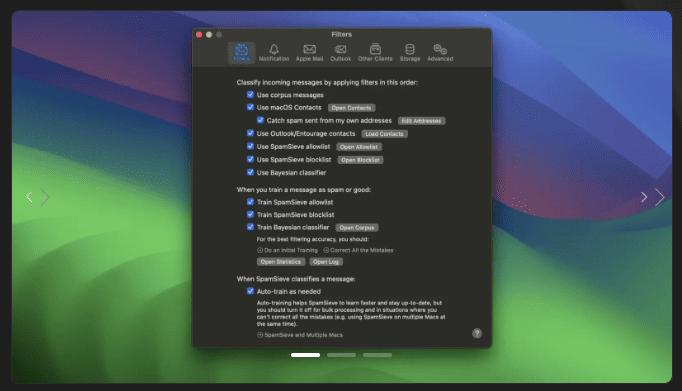Viewport: 682px width, 391px height.
Task: Disable Use Bayesian classifier checkbox
Action: pyautogui.click(x=250, y=172)
